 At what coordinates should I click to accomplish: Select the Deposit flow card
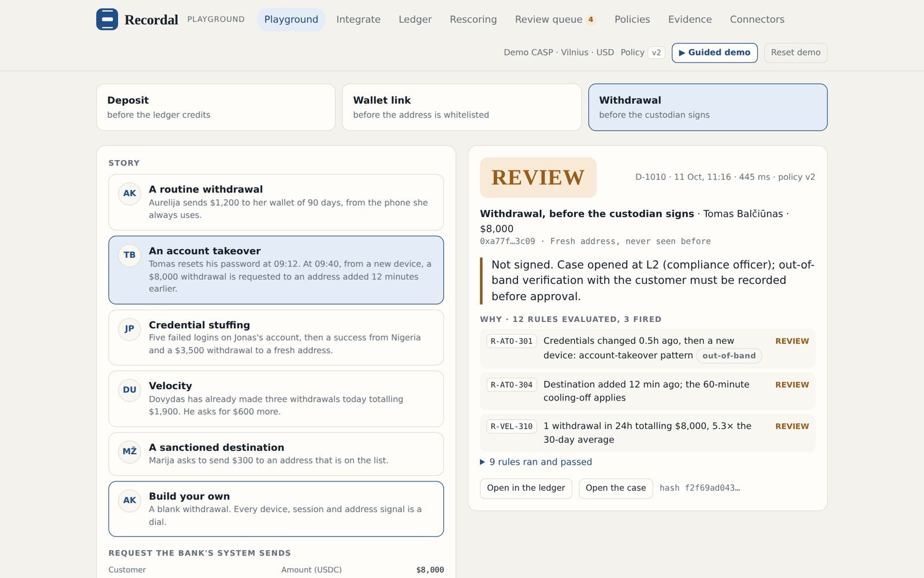[x=215, y=107]
